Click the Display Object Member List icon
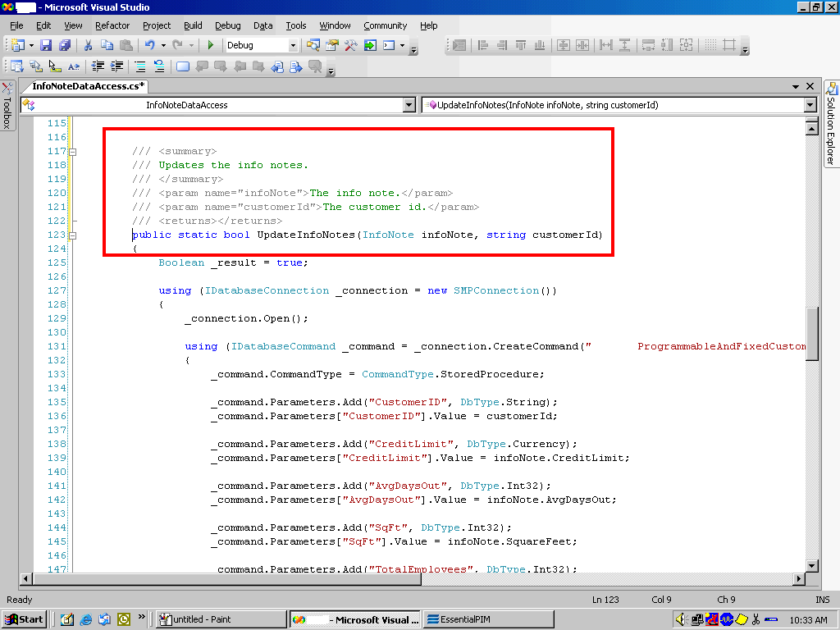 tap(18, 66)
